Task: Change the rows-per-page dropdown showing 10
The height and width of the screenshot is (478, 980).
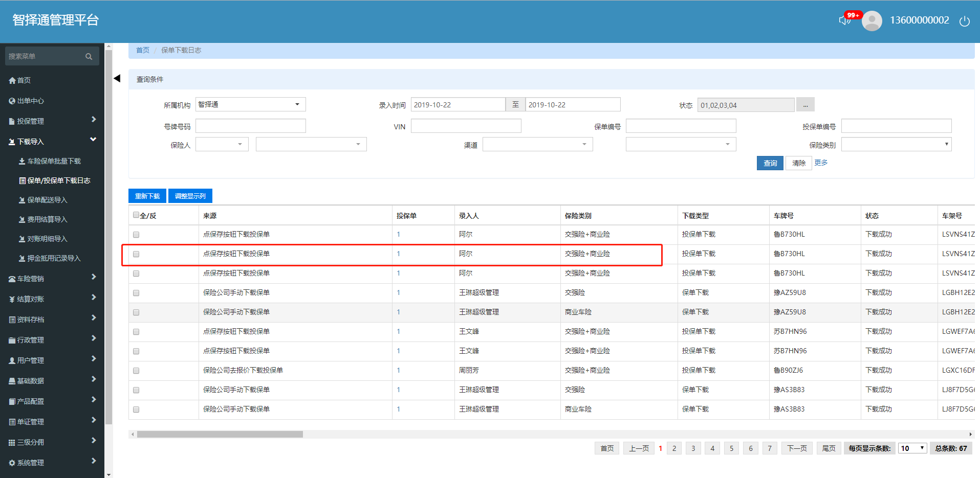Action: [912, 448]
